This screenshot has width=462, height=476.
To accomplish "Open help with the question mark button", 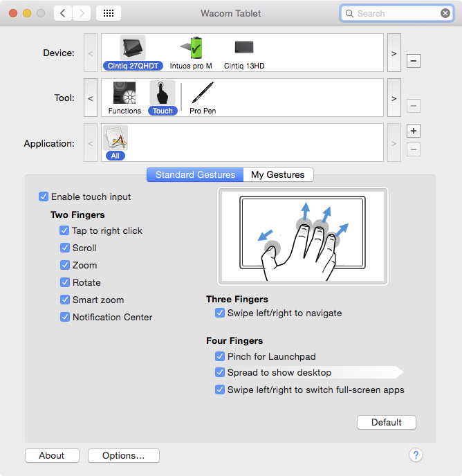I will click(416, 455).
